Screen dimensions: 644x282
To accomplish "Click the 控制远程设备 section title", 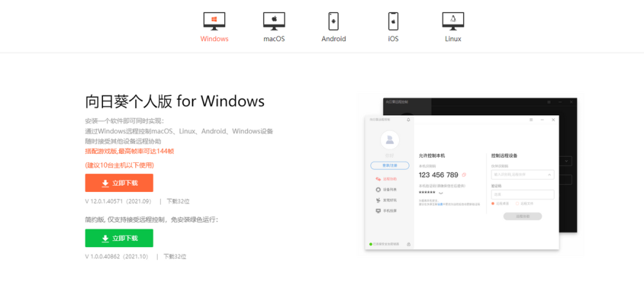I will (504, 156).
